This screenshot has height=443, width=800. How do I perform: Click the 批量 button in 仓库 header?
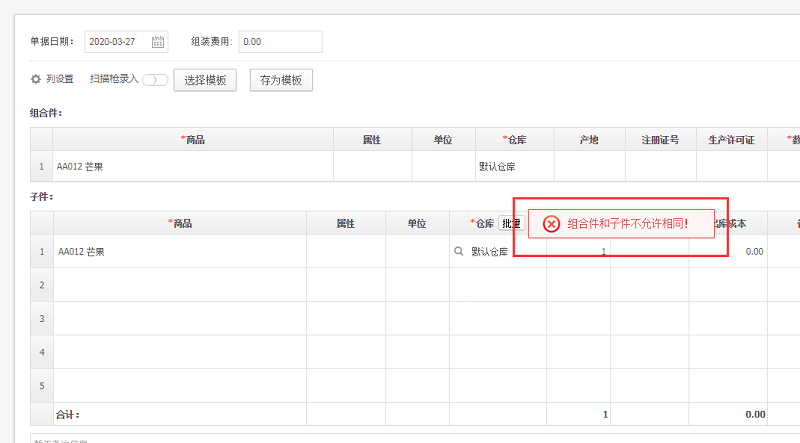tap(511, 224)
